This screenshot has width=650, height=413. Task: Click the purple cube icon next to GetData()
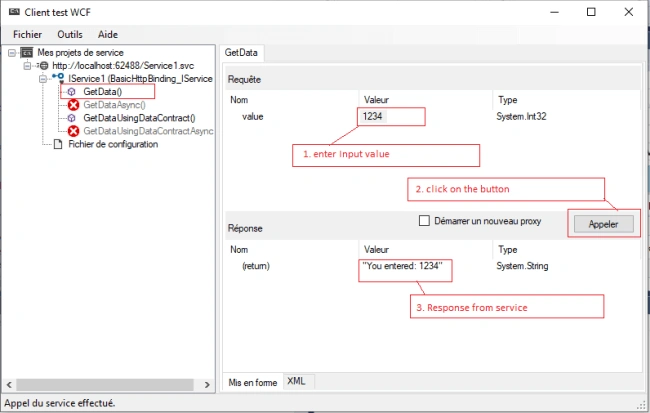[x=71, y=92]
